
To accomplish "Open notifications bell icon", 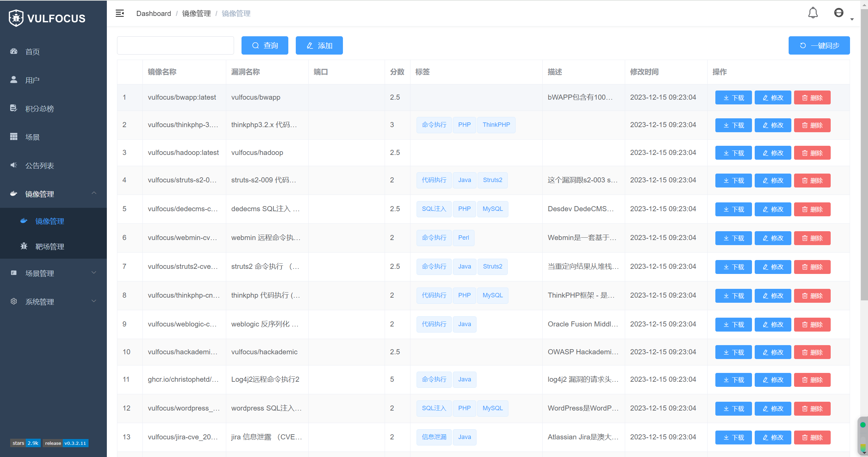I will point(813,13).
